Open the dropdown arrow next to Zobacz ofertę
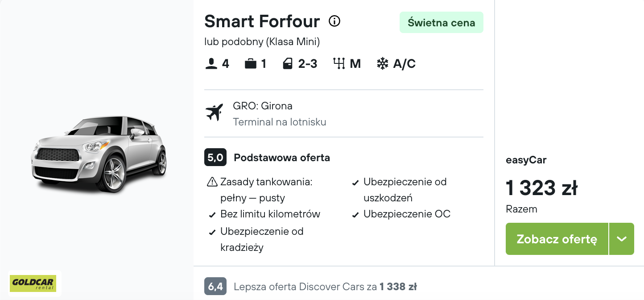Image resolution: width=644 pixels, height=300 pixels. (x=621, y=239)
